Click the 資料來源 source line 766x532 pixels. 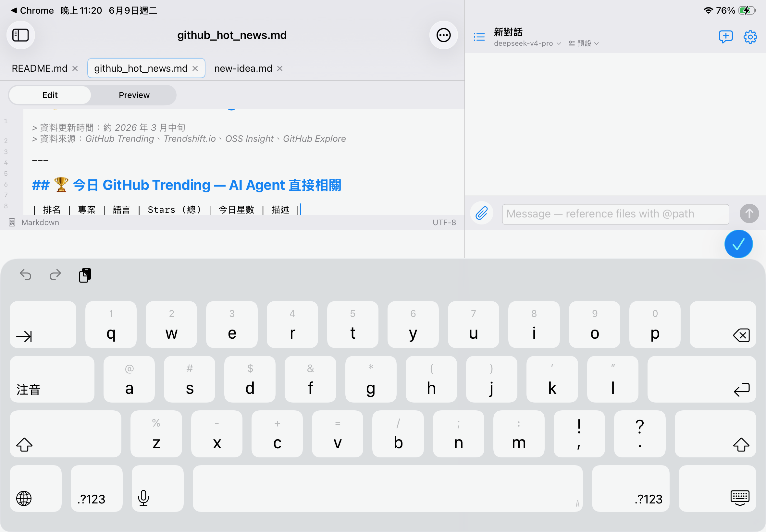pyautogui.click(x=189, y=139)
